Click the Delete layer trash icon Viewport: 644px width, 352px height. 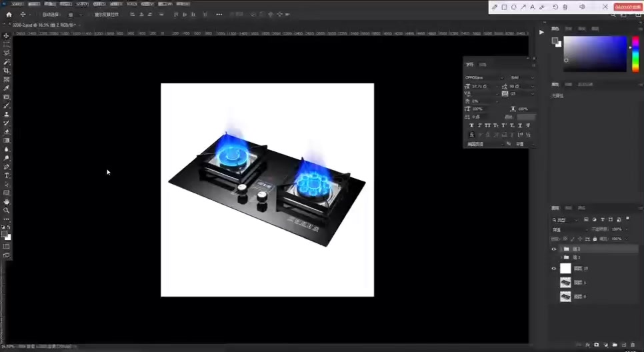click(x=633, y=345)
